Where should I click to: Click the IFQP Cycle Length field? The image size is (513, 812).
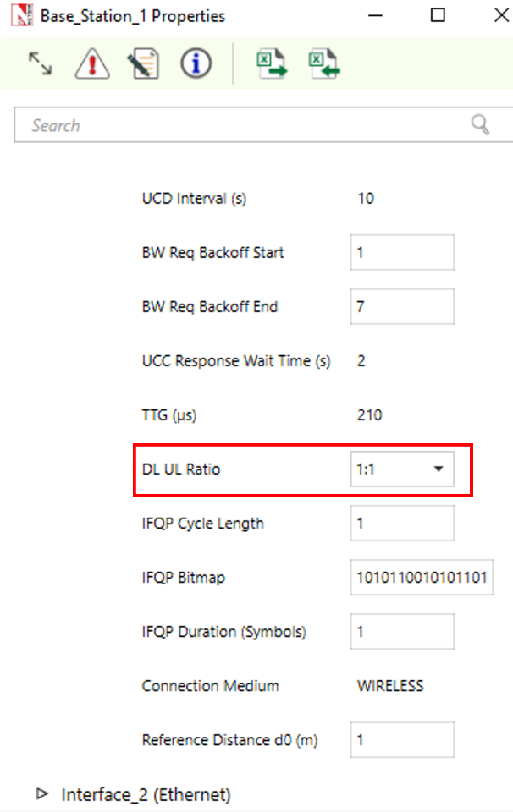(402, 524)
